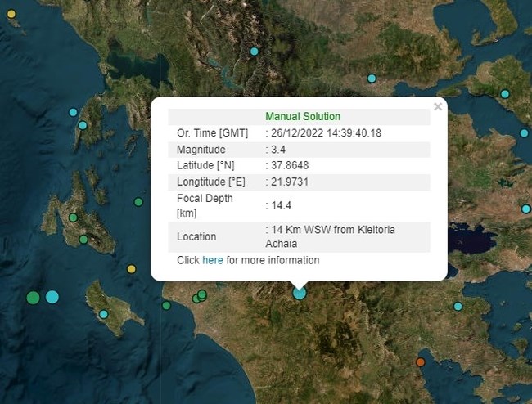
Task: Click the 'Latitude [°N]' label
Action: pos(205,165)
